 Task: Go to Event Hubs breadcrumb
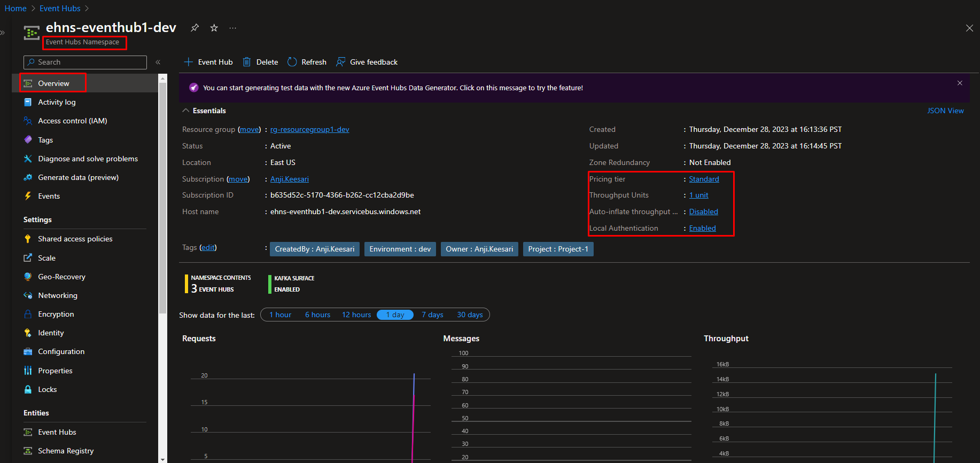60,9
